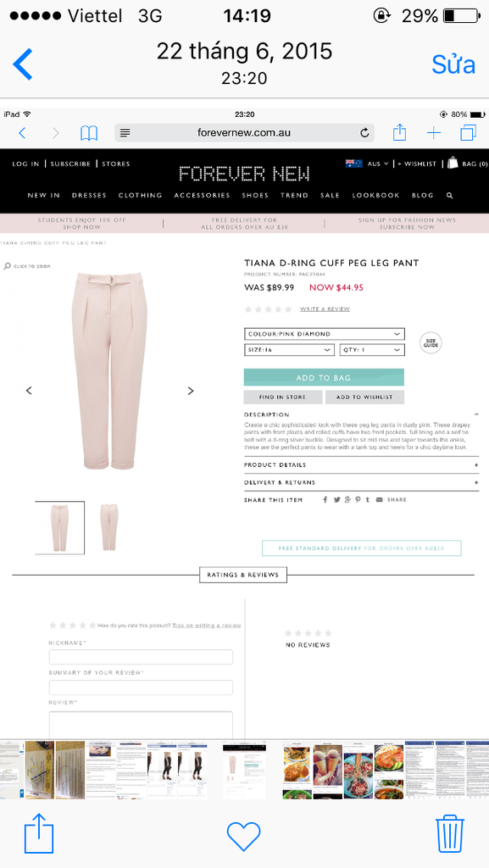The image size is (489, 868).
Task: Open the Sale menu item
Action: point(330,196)
